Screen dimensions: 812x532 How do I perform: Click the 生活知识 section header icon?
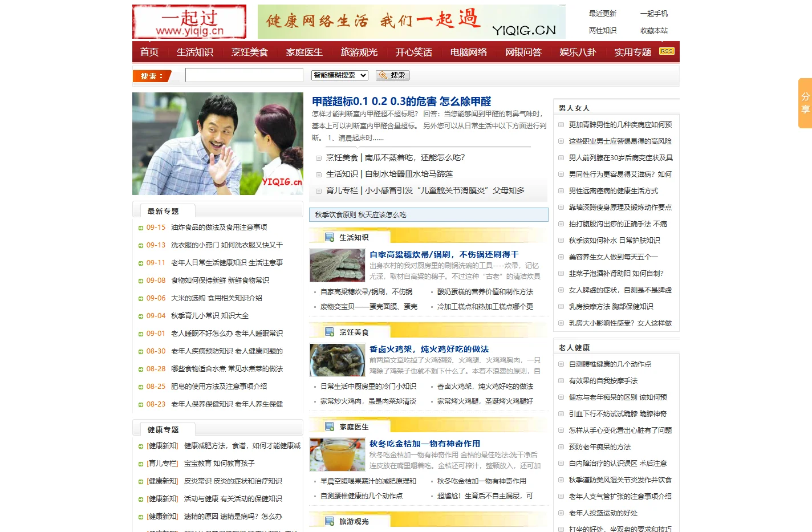(330, 237)
